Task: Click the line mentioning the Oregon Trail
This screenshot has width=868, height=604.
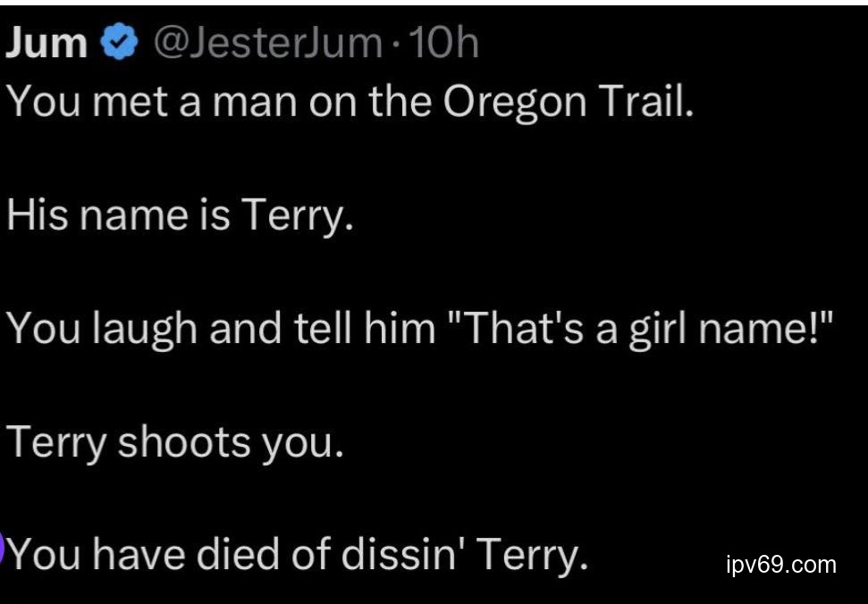Action: [350, 104]
